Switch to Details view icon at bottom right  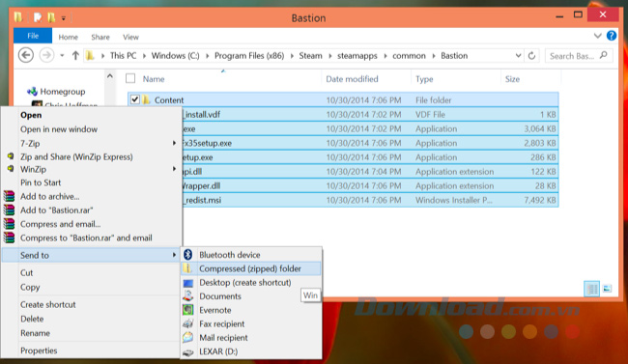[592, 289]
